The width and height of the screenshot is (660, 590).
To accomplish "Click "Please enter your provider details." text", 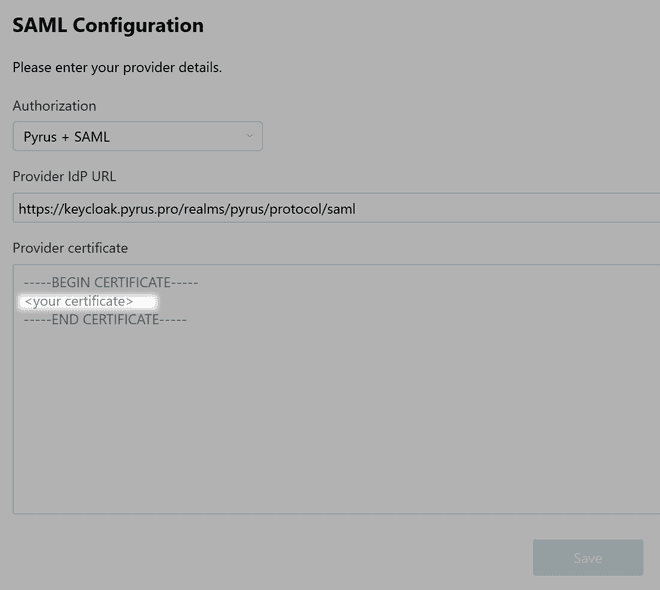I will pyautogui.click(x=117, y=68).
